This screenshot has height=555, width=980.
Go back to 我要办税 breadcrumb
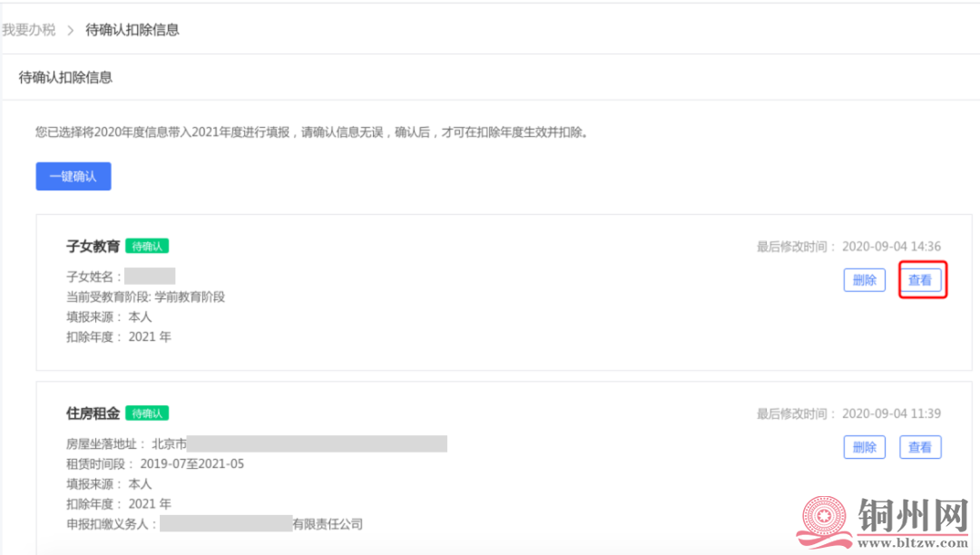[x=29, y=30]
